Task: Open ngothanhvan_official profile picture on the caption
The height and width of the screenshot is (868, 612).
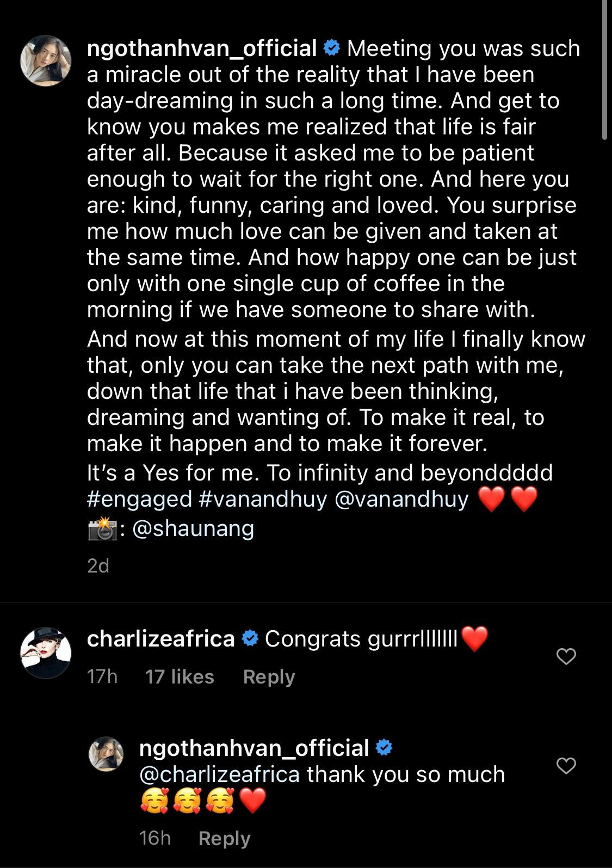Action: pyautogui.click(x=46, y=61)
